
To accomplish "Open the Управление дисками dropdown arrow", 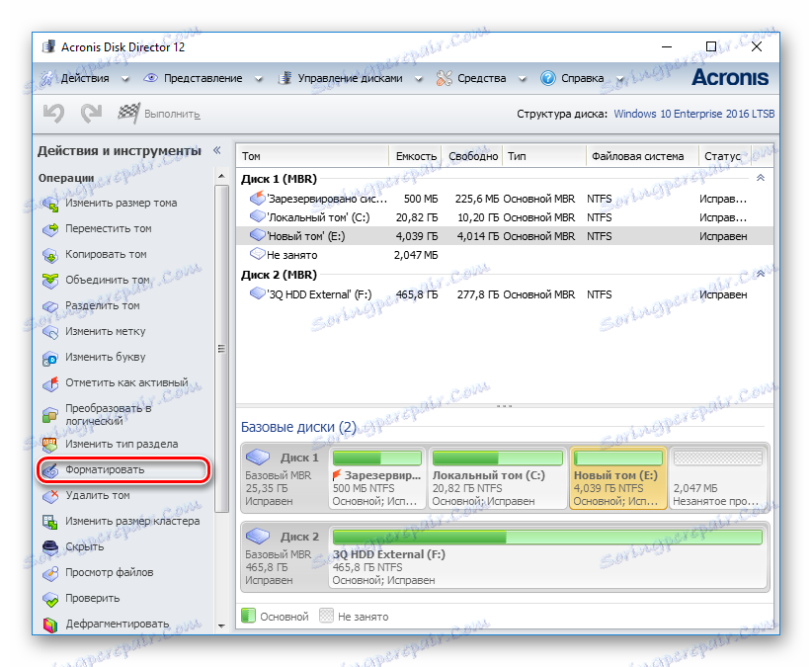I will click(x=418, y=77).
